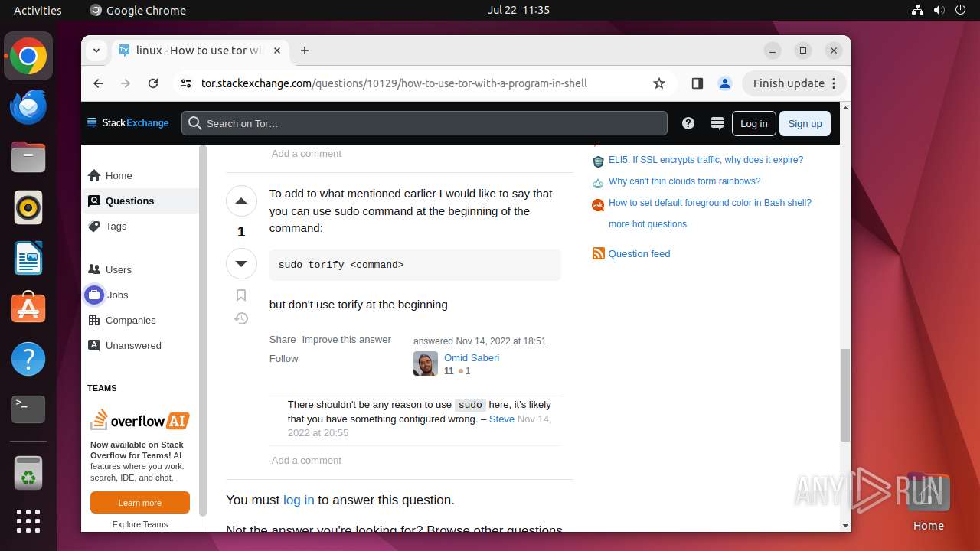
Task: Open the Question feed link
Action: click(x=639, y=253)
